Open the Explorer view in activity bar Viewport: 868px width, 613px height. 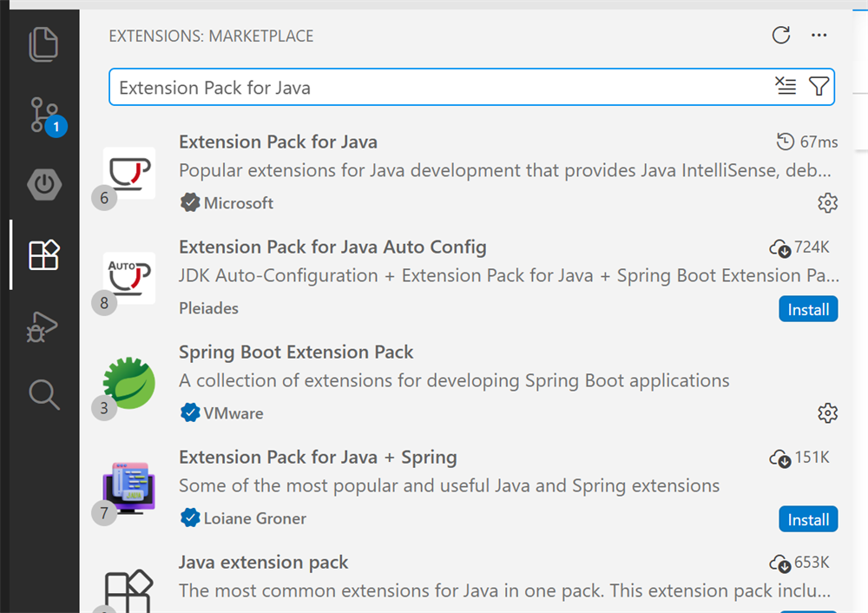click(x=43, y=44)
